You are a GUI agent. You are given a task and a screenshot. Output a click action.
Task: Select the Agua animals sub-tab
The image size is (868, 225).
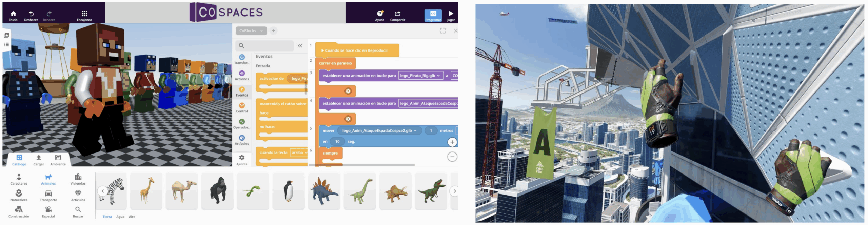tap(120, 217)
